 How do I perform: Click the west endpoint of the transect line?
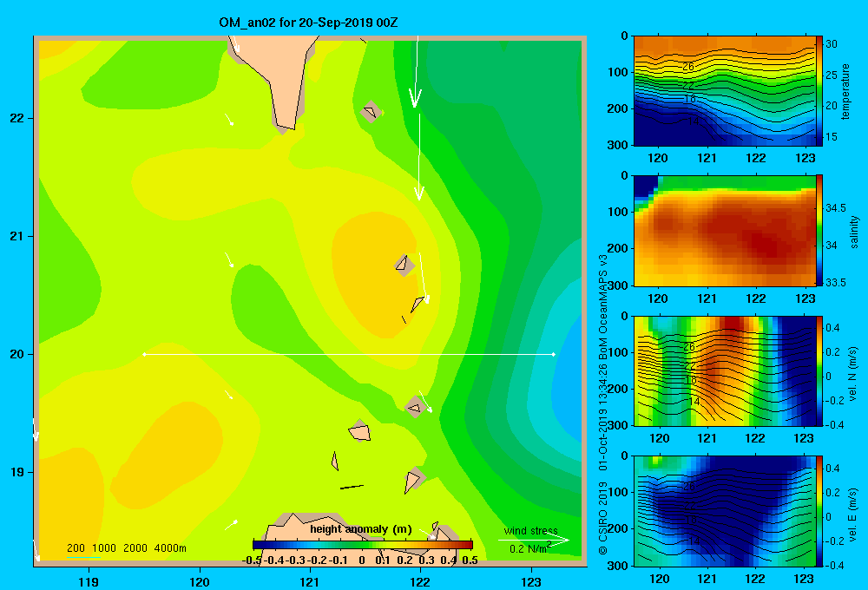click(x=144, y=354)
